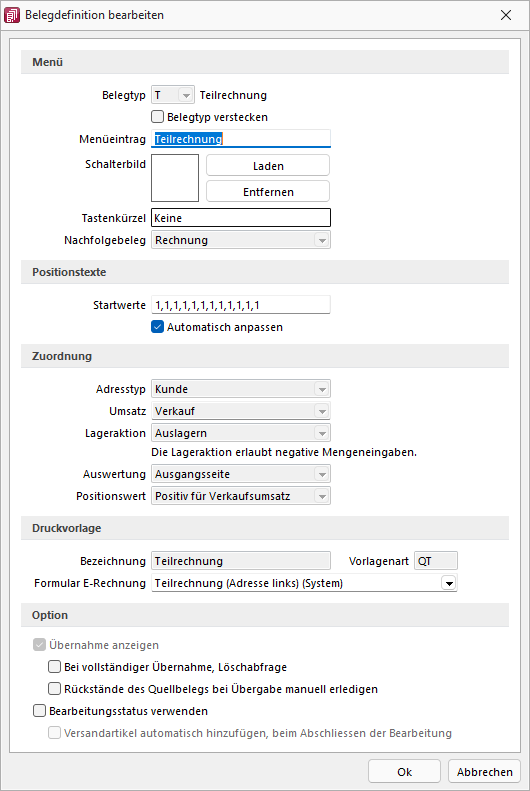Click the empty Schalterbild preview box
Screen dimensions: 530x791
[175, 178]
